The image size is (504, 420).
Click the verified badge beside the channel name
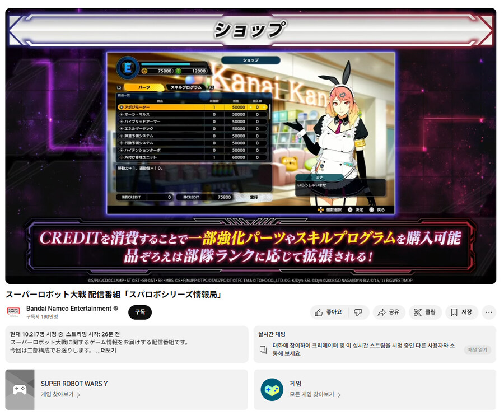point(116,309)
